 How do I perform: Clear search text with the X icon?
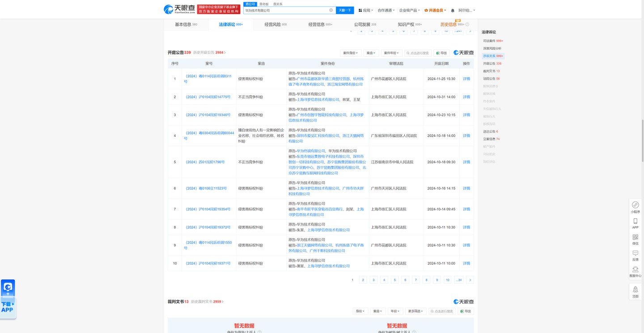[331, 10]
